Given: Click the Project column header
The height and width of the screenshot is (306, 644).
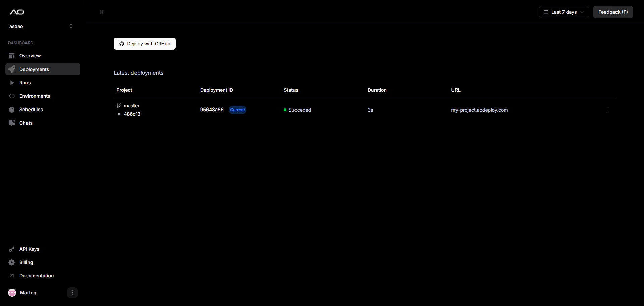Looking at the screenshot, I should click(x=124, y=90).
